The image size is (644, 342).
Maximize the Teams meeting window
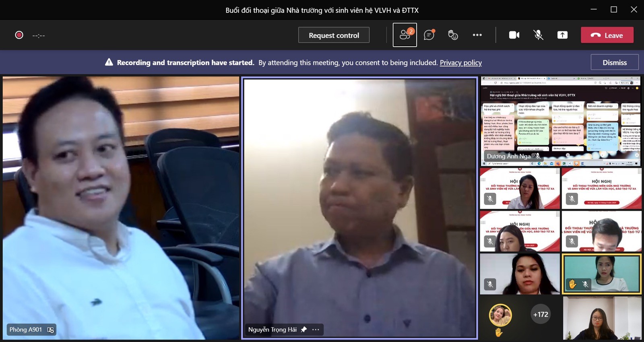[614, 10]
